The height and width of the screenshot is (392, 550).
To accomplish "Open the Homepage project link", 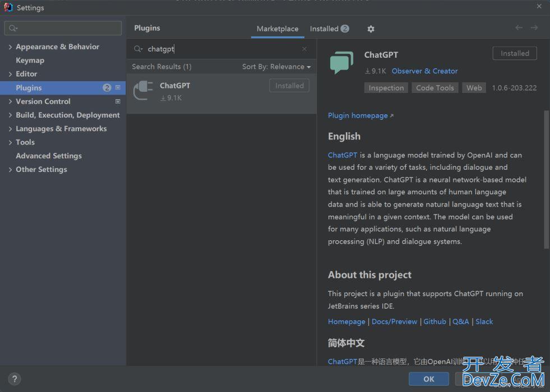I will 346,321.
